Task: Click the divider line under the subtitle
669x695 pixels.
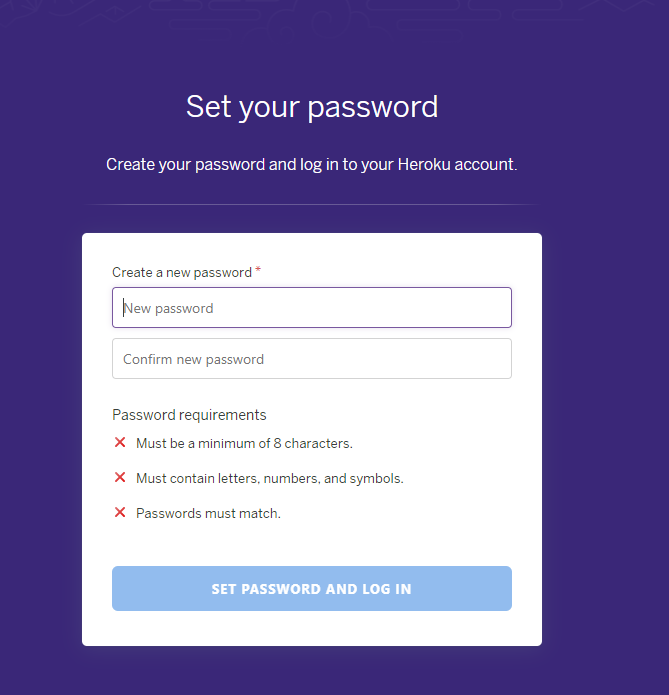Action: (311, 204)
